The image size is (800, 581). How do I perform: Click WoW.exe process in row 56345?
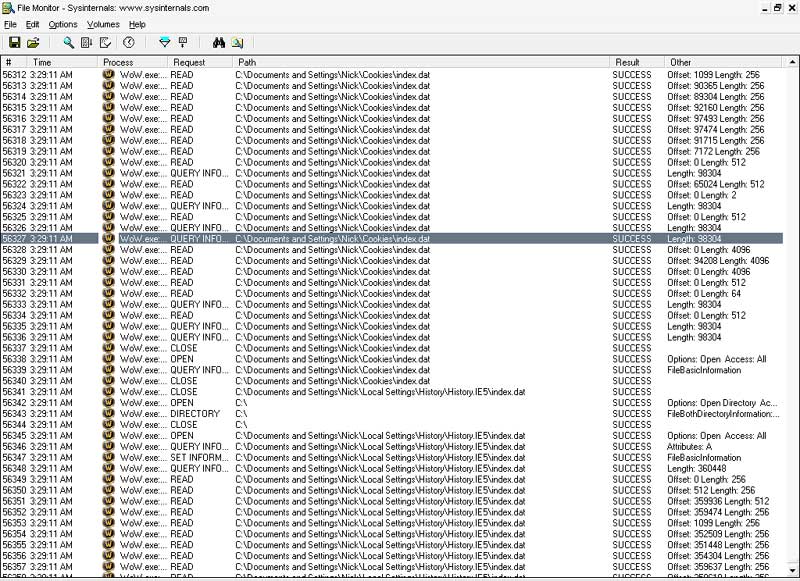[143, 435]
